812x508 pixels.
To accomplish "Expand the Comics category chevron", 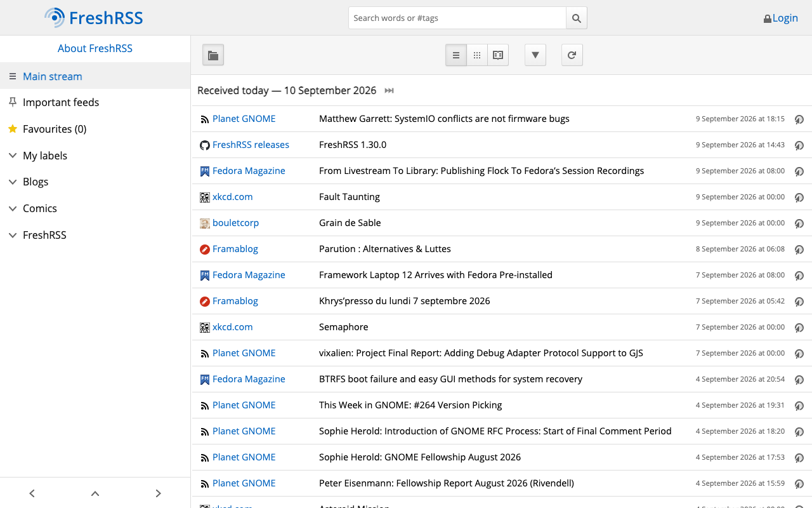I will 13,208.
